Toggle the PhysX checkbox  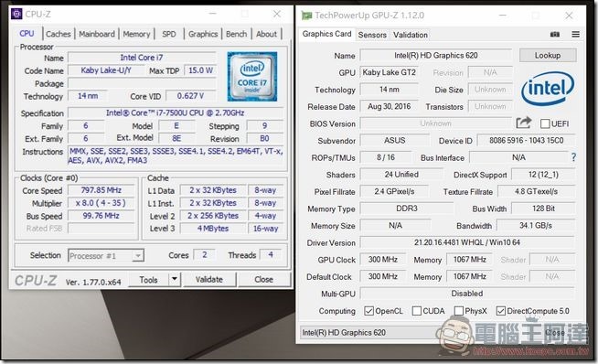point(459,311)
